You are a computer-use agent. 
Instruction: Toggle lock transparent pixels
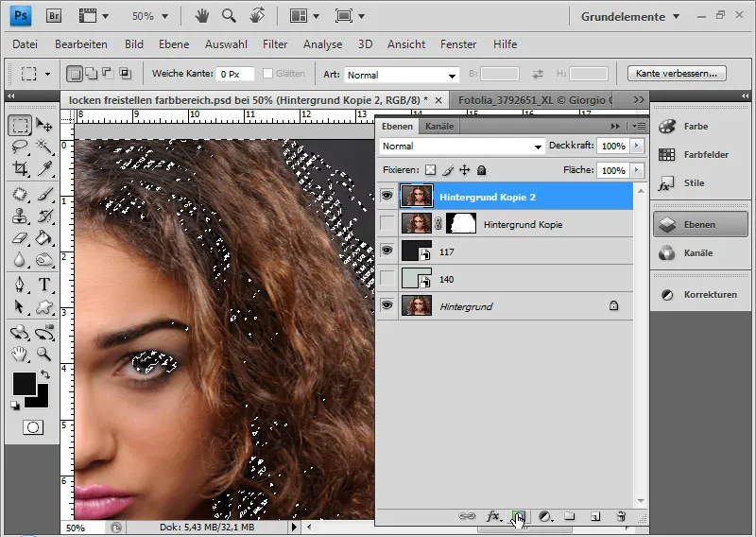point(430,170)
